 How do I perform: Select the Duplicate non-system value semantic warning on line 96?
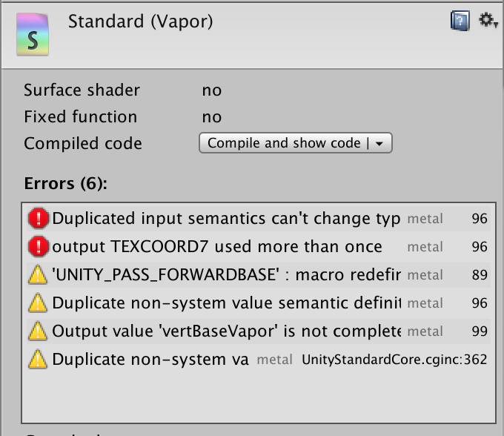point(226,303)
